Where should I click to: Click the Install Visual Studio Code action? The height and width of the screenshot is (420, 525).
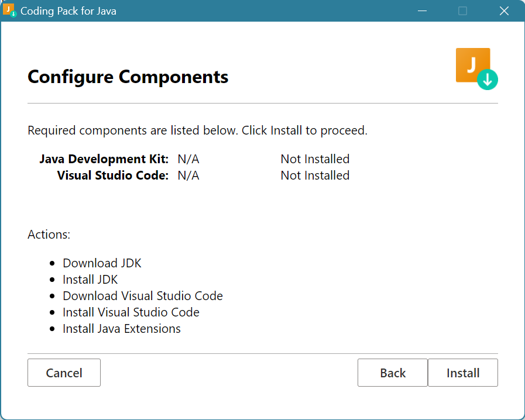pyautogui.click(x=131, y=312)
